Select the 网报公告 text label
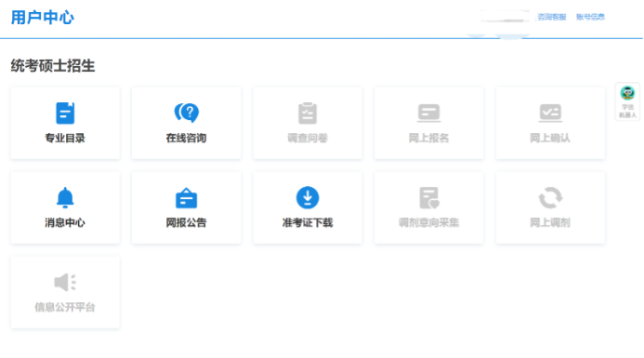Viewport: 644px width, 358px height. (187, 223)
